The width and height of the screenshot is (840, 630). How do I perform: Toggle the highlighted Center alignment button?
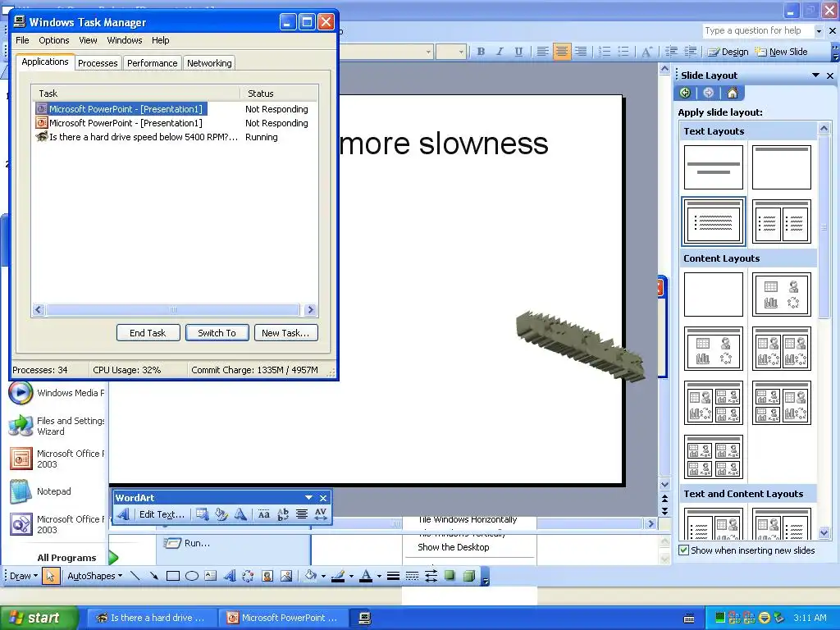point(561,52)
